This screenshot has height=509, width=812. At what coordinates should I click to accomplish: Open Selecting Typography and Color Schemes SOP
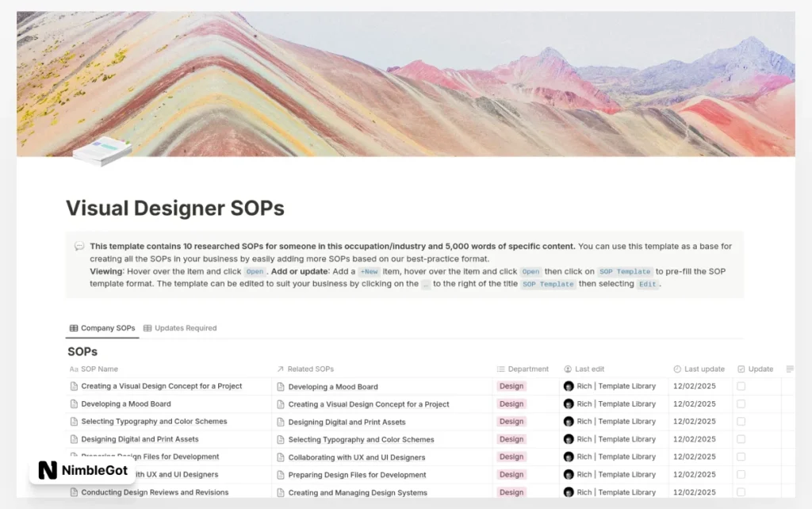154,421
